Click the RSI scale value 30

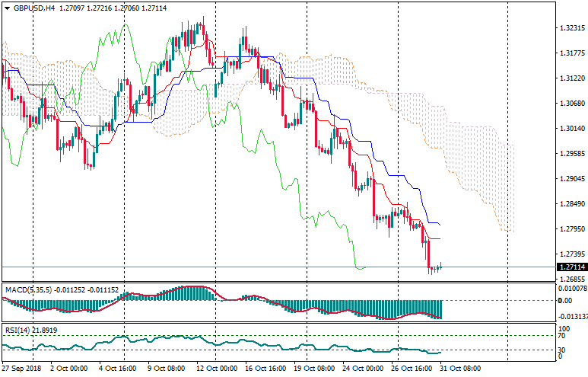(x=561, y=350)
